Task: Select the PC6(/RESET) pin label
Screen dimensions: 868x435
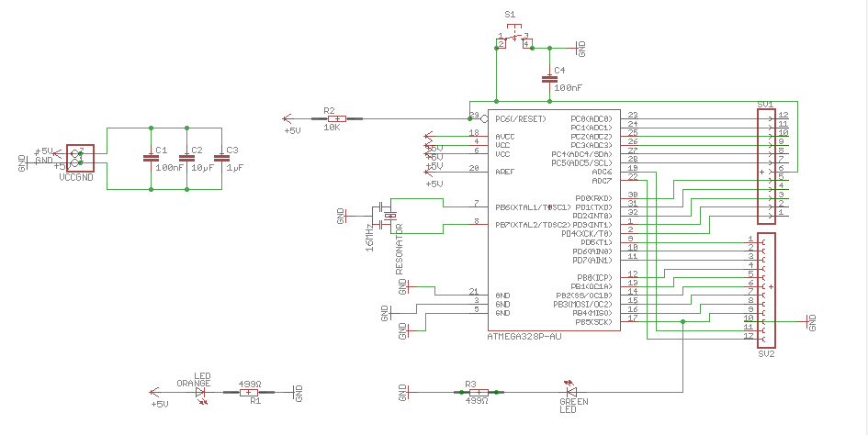Action: 521,119
